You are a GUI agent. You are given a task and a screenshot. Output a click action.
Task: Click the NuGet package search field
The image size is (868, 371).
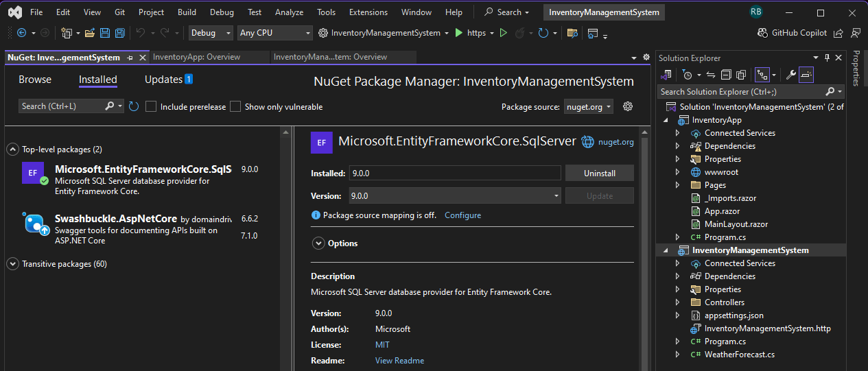click(63, 106)
